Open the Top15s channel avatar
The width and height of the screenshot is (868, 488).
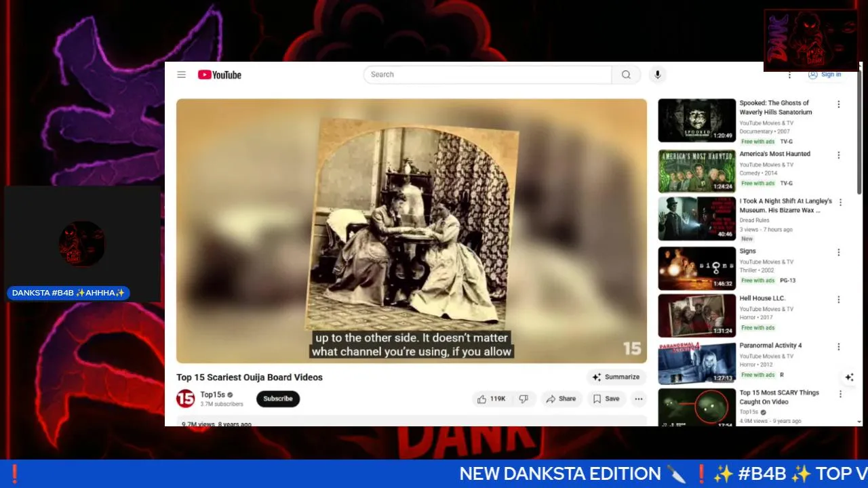pyautogui.click(x=186, y=399)
